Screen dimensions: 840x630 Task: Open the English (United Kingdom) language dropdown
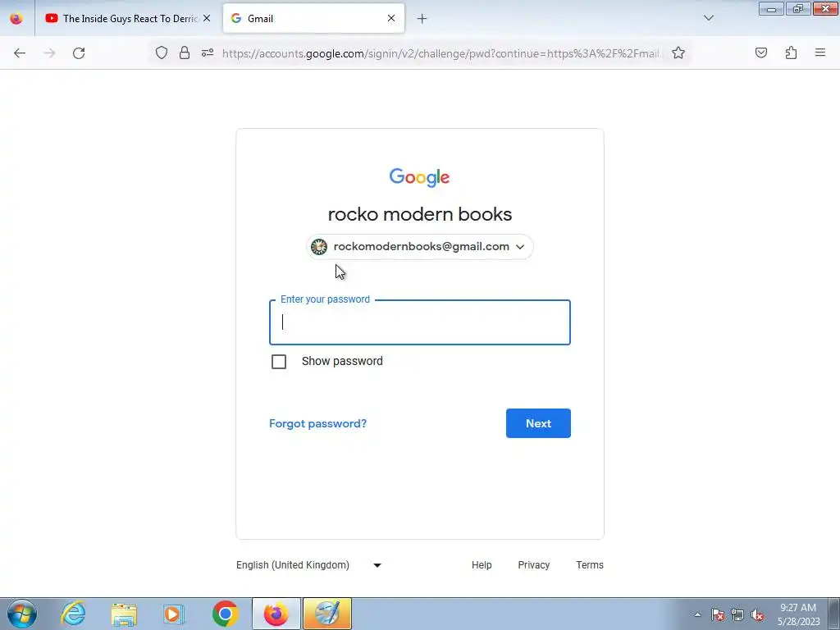[308, 565]
